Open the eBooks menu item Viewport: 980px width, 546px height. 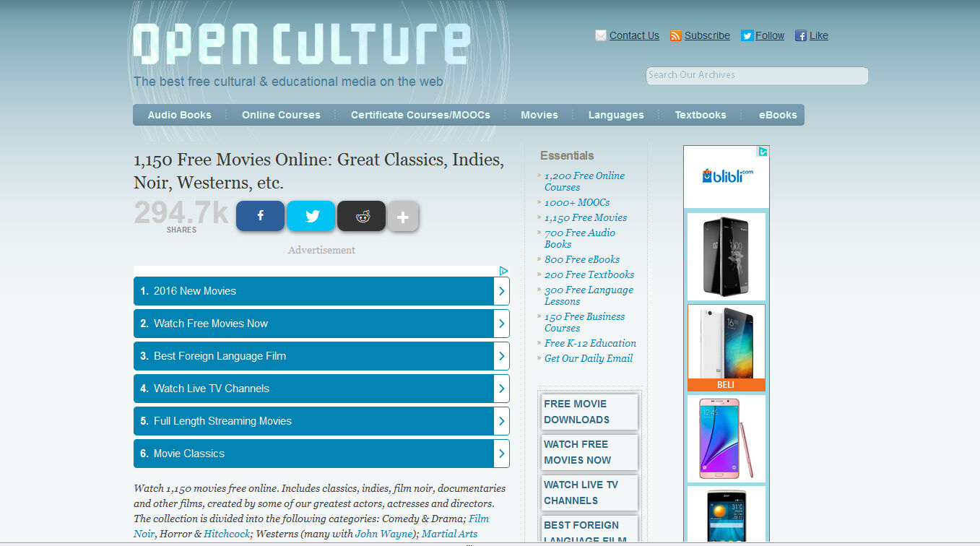[778, 115]
